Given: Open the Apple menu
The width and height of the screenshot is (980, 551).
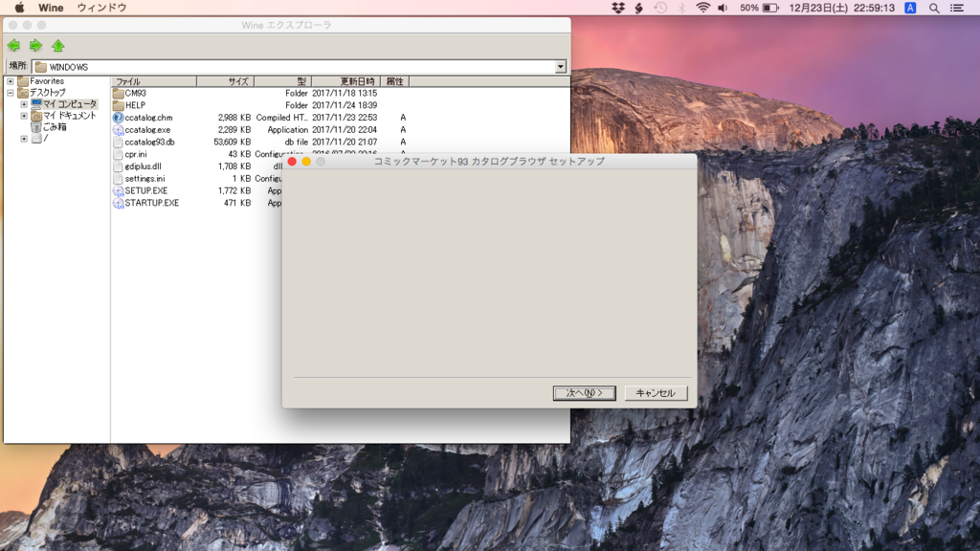Looking at the screenshot, I should 19,8.
